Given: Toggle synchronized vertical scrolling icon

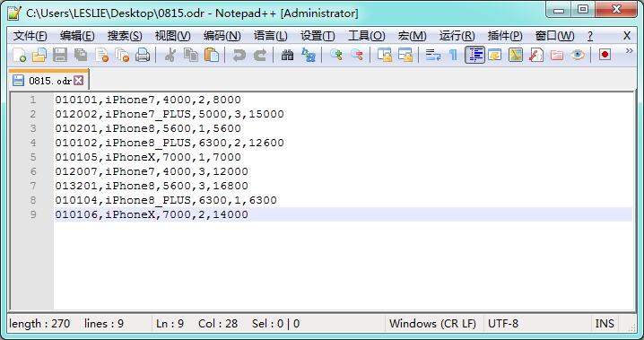Looking at the screenshot, I should pyautogui.click(x=385, y=55).
